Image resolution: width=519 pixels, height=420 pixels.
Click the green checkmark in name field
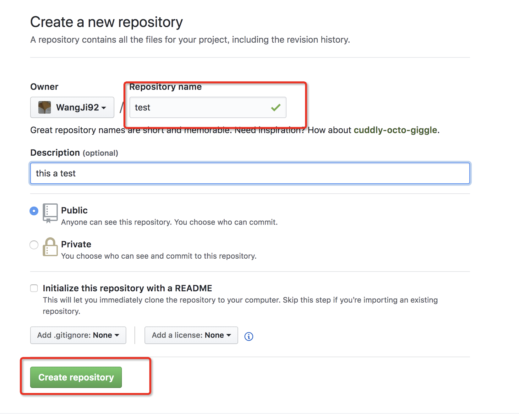276,108
